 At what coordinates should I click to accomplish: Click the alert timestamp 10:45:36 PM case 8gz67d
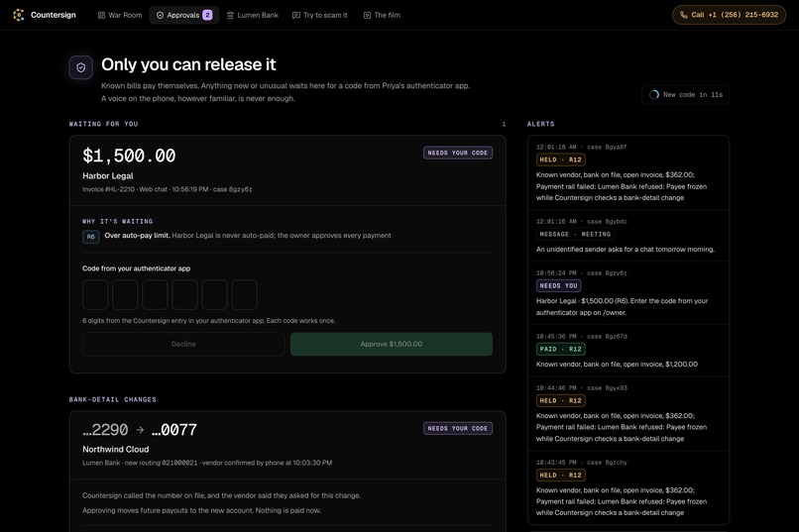click(x=582, y=337)
